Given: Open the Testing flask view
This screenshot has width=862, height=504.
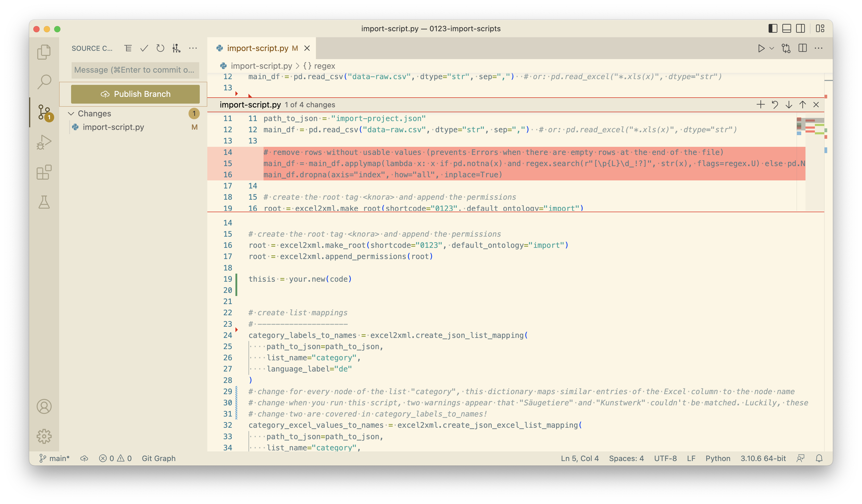Looking at the screenshot, I should pyautogui.click(x=44, y=202).
